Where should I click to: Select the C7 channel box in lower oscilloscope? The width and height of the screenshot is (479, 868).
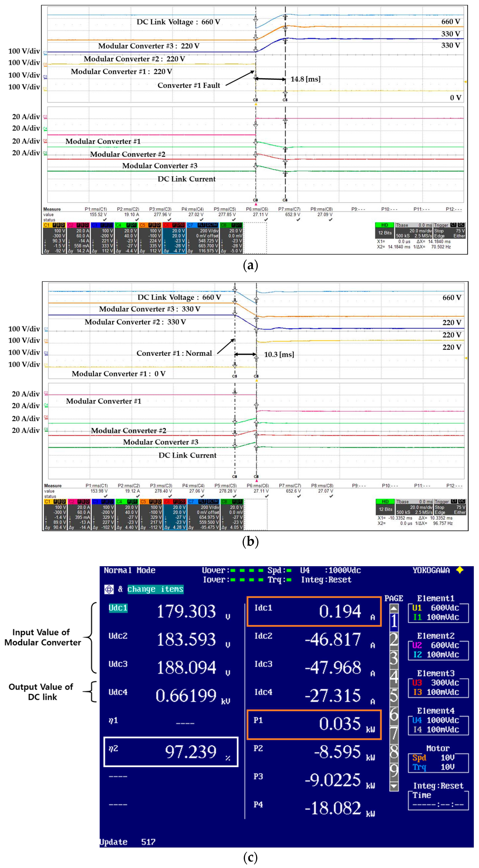tap(204, 515)
